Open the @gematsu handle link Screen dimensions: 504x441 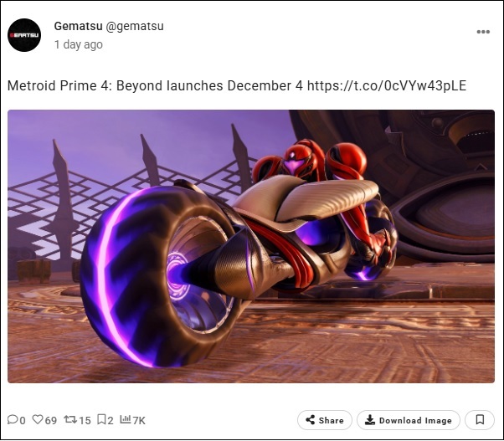[135, 26]
